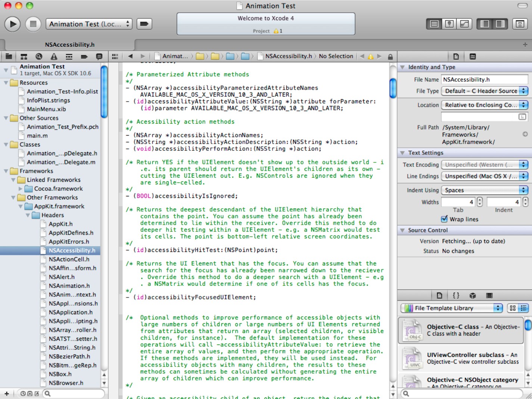The height and width of the screenshot is (399, 532).
Task: Collapse the AppKit.framework item
Action: 21,206
